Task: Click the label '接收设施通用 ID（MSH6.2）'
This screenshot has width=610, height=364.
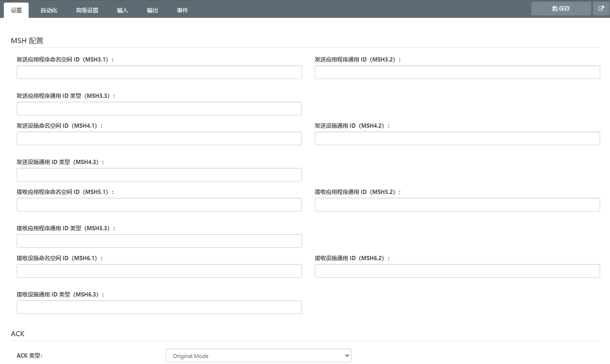Action: click(x=352, y=258)
